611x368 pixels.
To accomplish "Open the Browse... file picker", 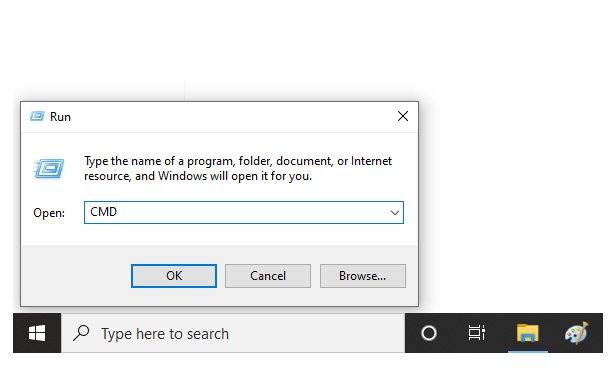I will [362, 276].
